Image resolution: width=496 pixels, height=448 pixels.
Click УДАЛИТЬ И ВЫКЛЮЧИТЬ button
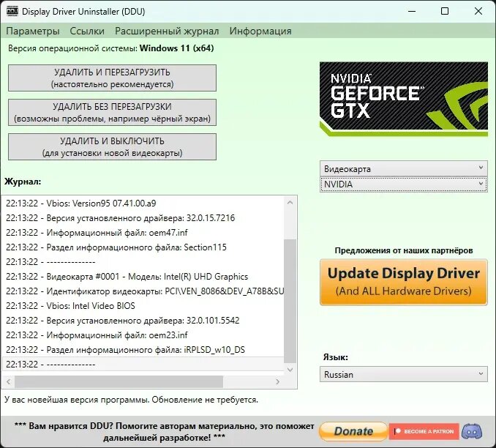[113, 146]
